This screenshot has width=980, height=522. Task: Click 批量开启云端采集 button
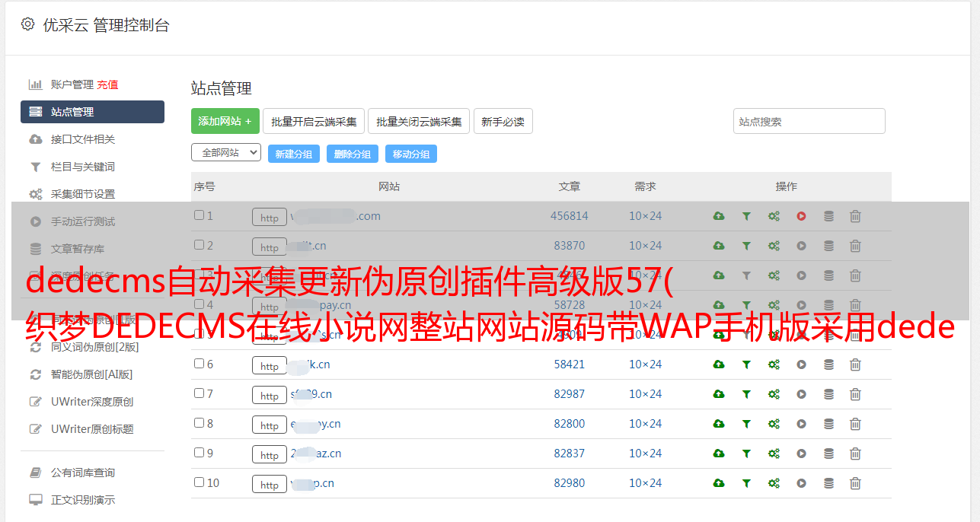click(x=314, y=121)
